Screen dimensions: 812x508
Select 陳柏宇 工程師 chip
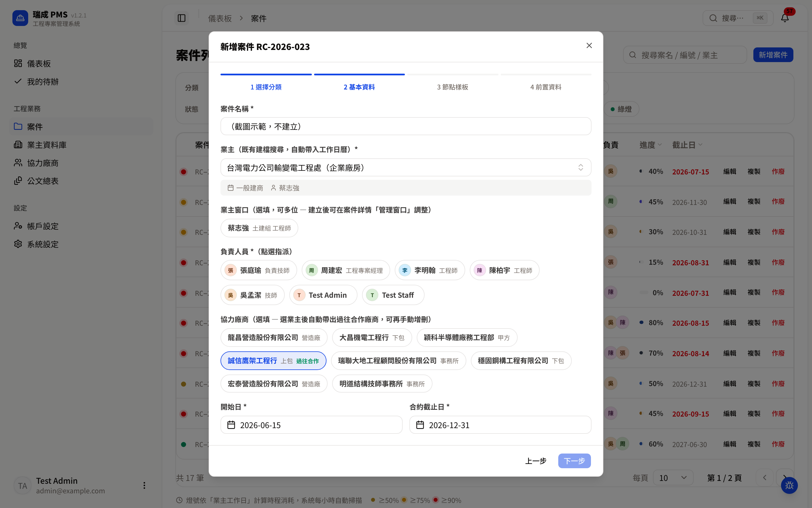(505, 270)
